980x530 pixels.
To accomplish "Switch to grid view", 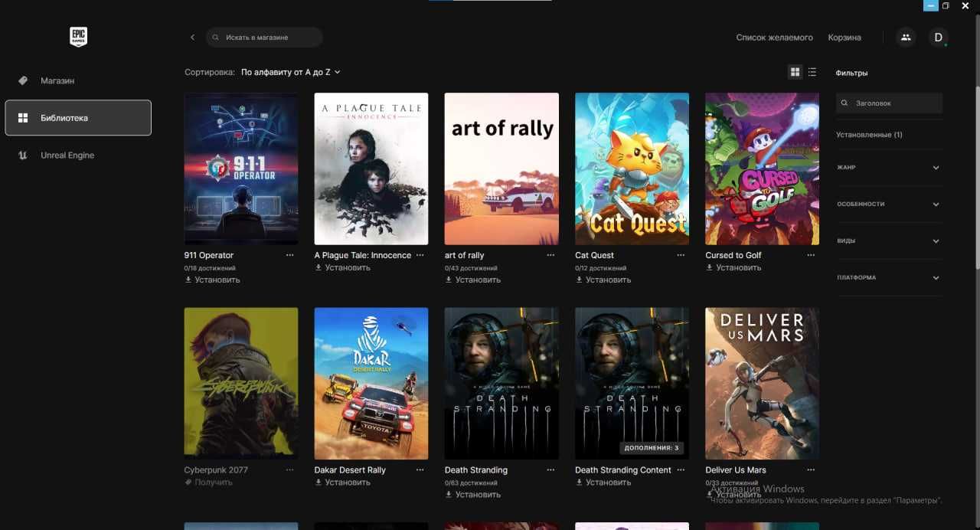I will coord(795,72).
